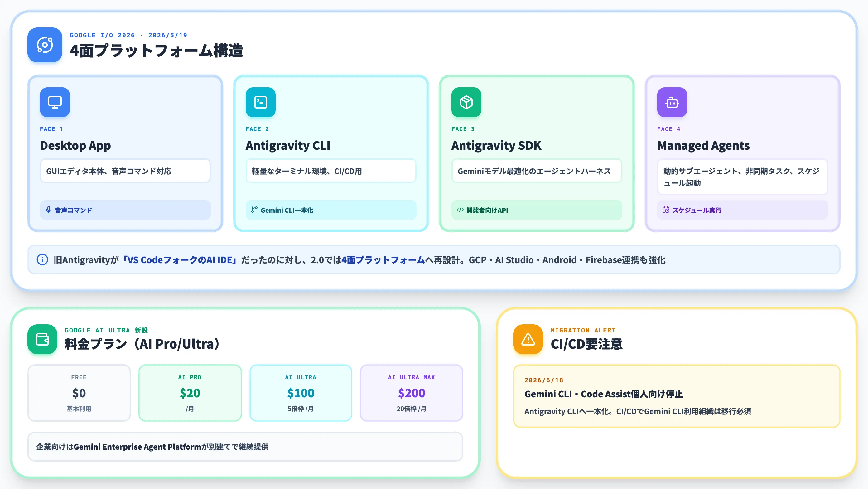The image size is (868, 489).
Task: Click the Desktop App monitor icon
Action: pyautogui.click(x=55, y=102)
